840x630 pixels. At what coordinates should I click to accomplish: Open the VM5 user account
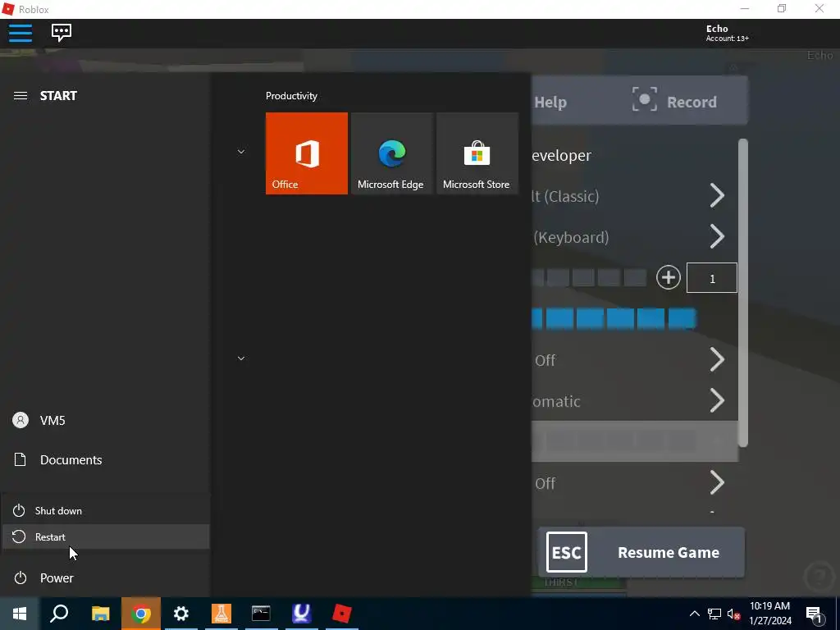[105, 421]
